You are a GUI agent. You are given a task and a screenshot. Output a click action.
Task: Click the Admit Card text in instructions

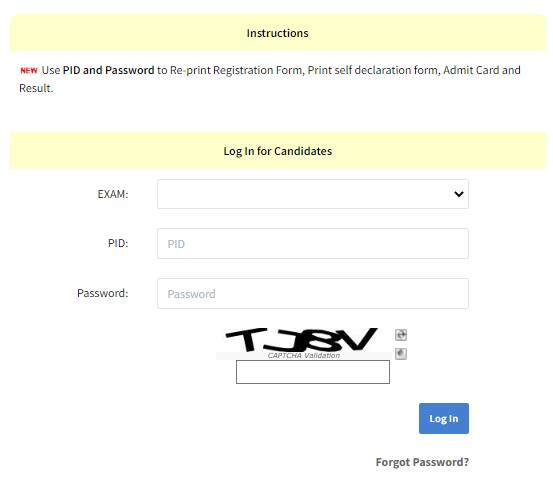pyautogui.click(x=471, y=70)
